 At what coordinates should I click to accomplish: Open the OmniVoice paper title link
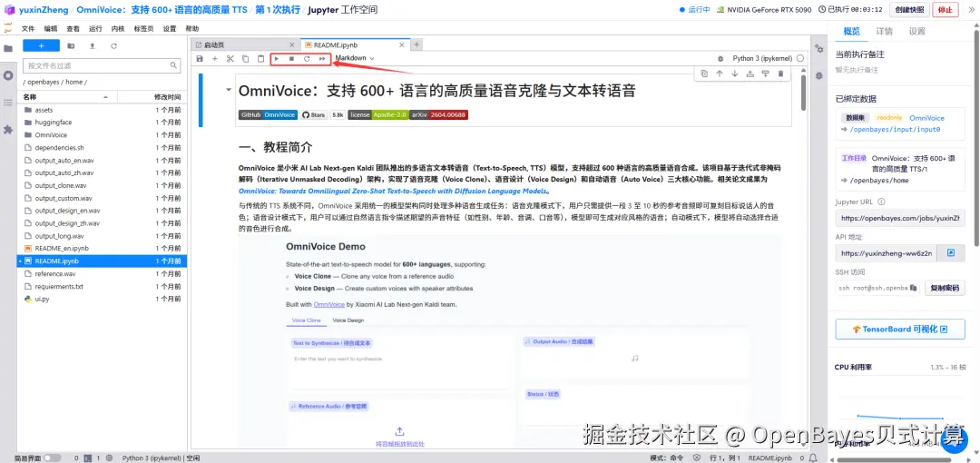pyautogui.click(x=393, y=192)
